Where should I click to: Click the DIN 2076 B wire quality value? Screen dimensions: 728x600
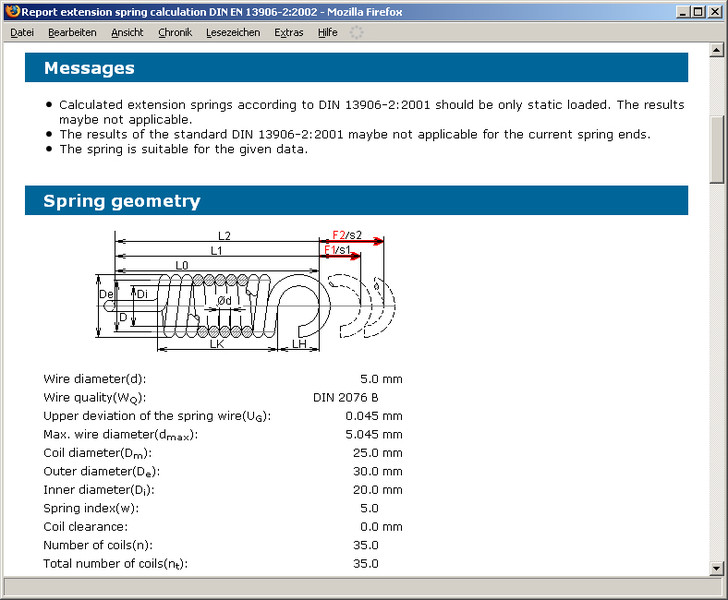coord(345,397)
